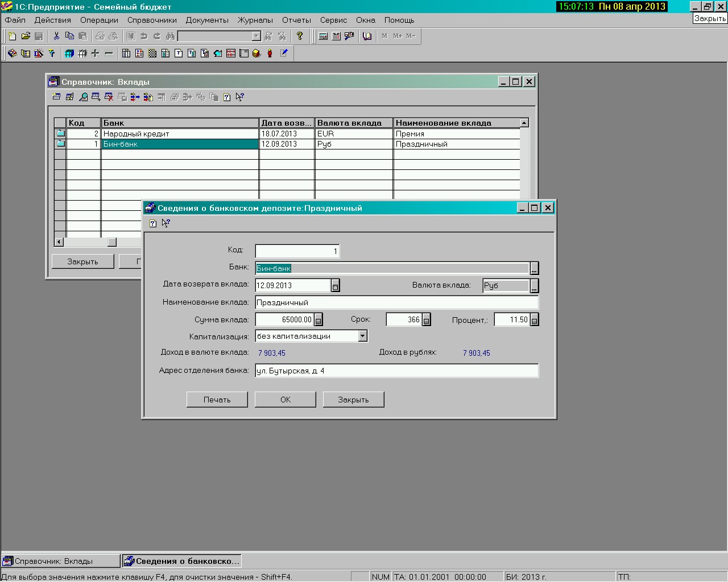Open Банк selection ellipsis button
This screenshot has width=728, height=582.
pyautogui.click(x=534, y=268)
